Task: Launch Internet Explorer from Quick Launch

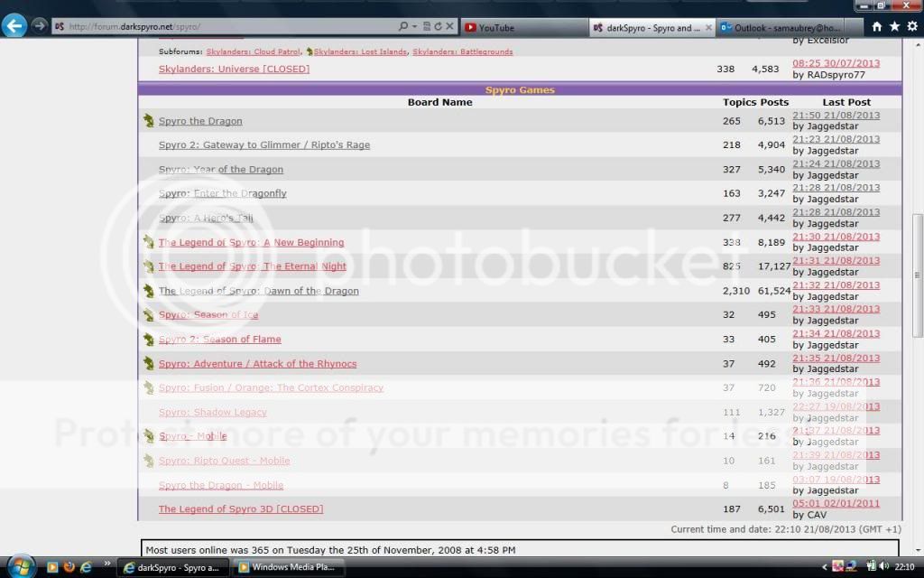Action: pyautogui.click(x=86, y=567)
